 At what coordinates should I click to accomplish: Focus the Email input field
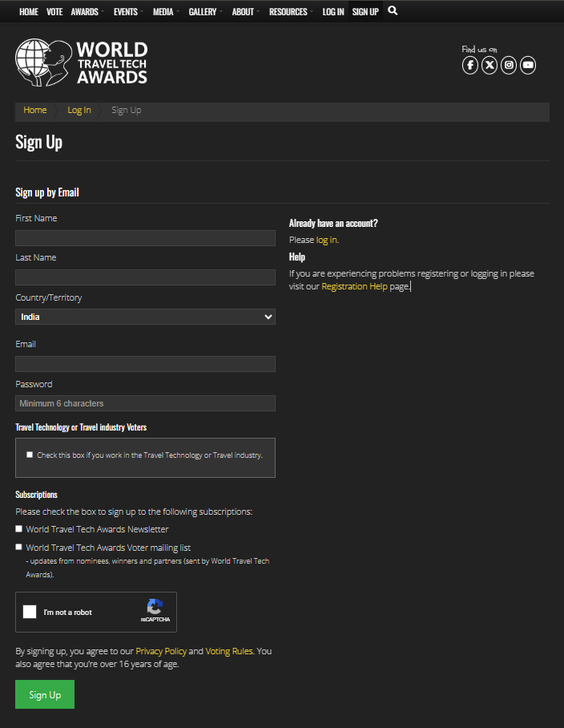click(145, 364)
